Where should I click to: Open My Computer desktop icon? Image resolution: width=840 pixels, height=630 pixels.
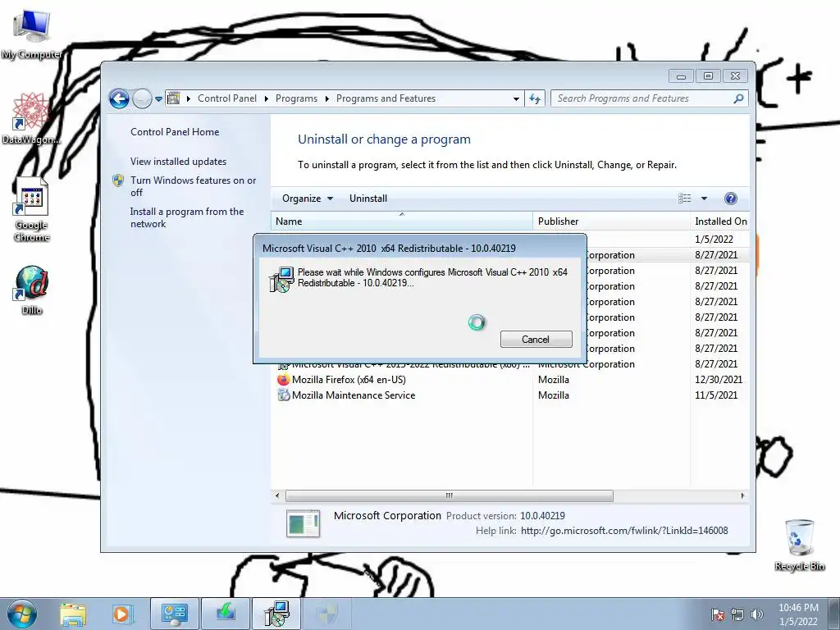pyautogui.click(x=32, y=34)
